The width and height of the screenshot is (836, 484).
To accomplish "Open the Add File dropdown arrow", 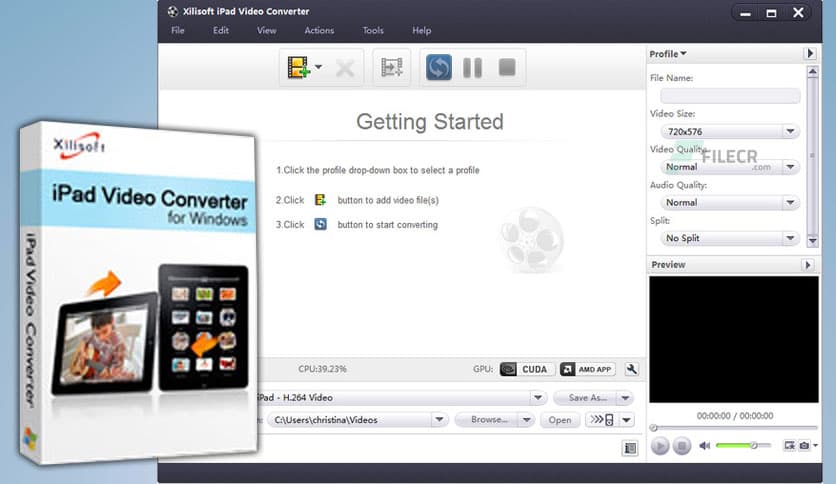I will tap(318, 67).
